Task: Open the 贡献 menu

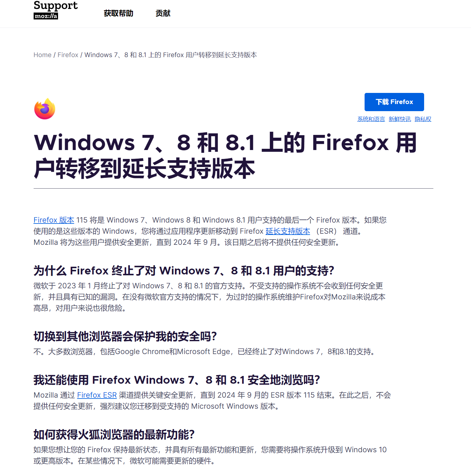Action: pos(163,13)
